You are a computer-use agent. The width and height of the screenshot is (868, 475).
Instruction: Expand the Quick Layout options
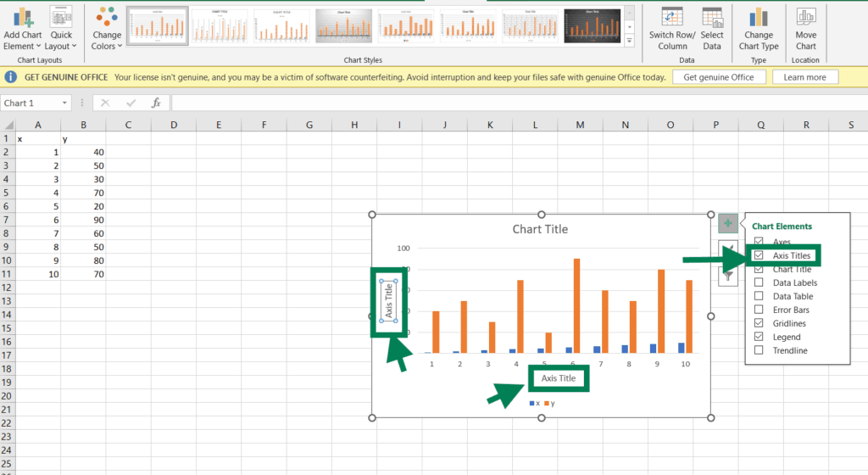[x=61, y=28]
